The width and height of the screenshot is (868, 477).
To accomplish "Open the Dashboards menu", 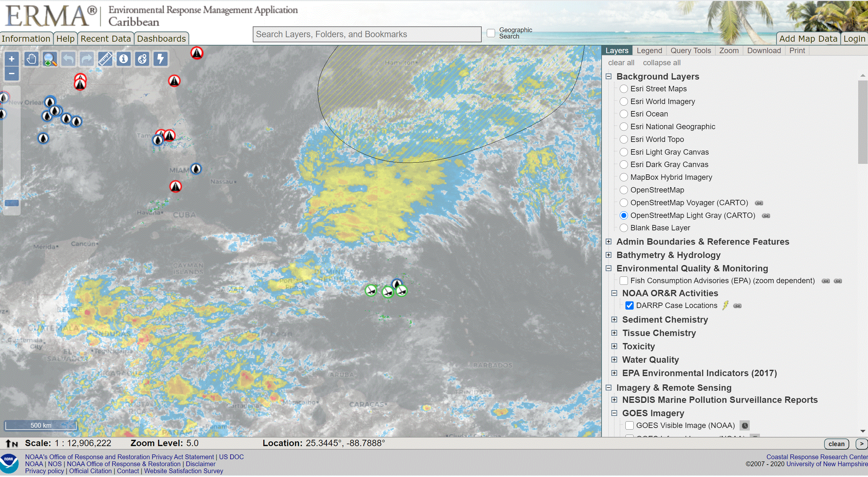I will pos(162,39).
